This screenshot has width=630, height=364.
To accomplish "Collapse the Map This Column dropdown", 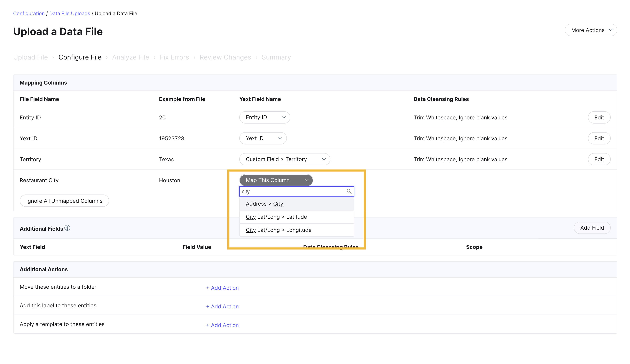I will click(x=276, y=180).
